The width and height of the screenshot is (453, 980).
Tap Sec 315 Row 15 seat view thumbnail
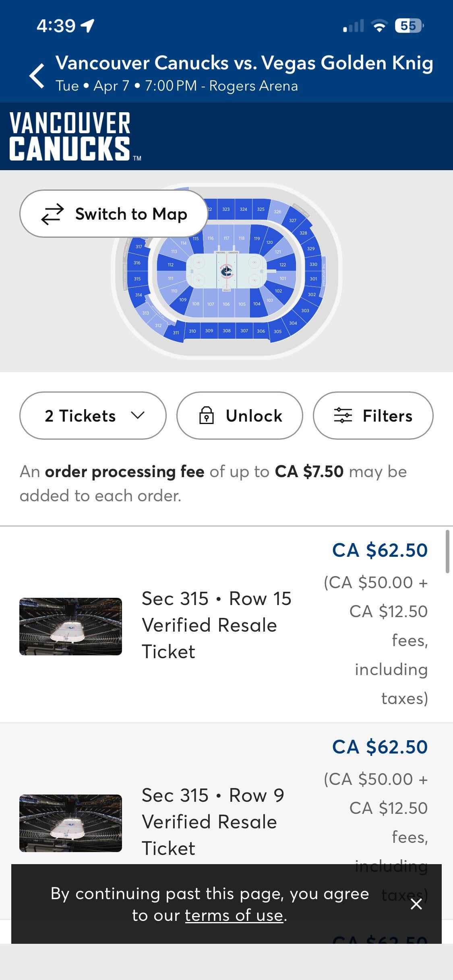point(70,626)
